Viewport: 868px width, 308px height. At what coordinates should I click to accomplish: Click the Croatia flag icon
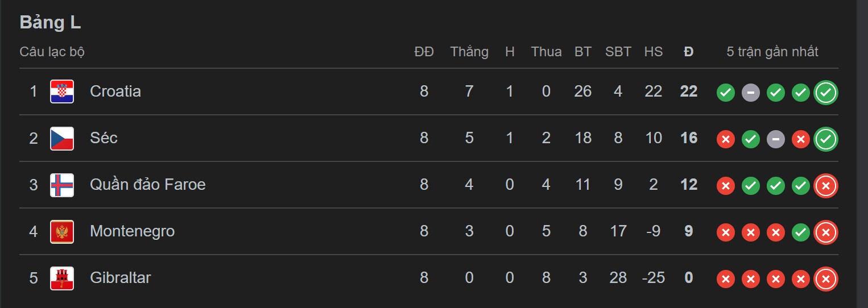[x=62, y=91]
